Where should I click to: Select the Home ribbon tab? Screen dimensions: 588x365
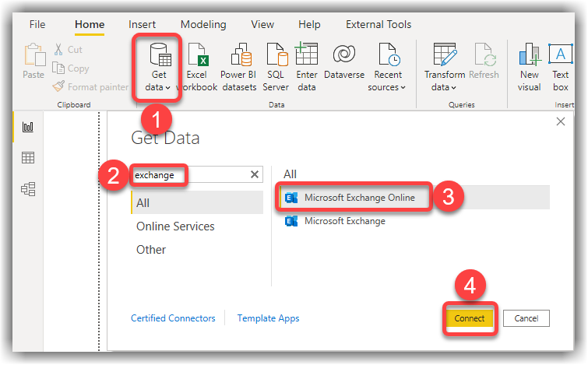click(x=90, y=24)
